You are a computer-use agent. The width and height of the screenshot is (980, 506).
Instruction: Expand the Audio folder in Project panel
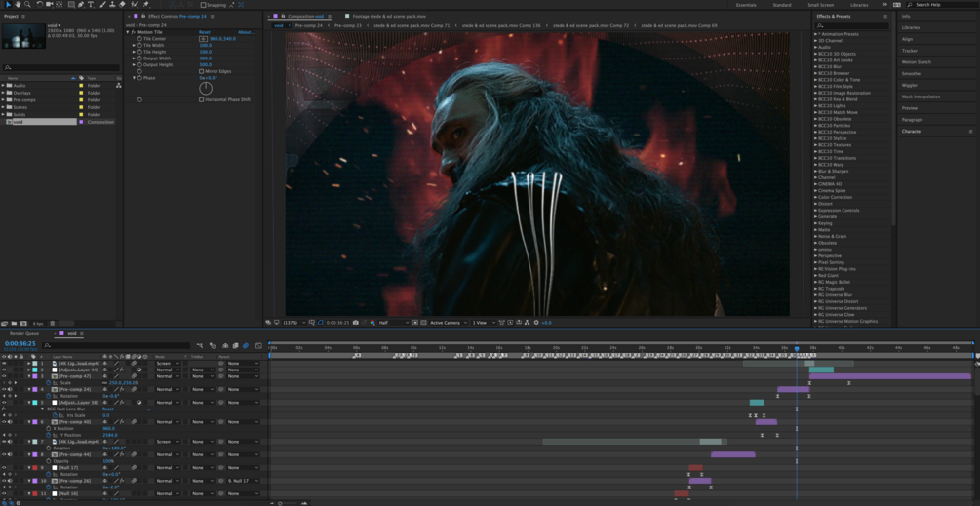[3, 85]
